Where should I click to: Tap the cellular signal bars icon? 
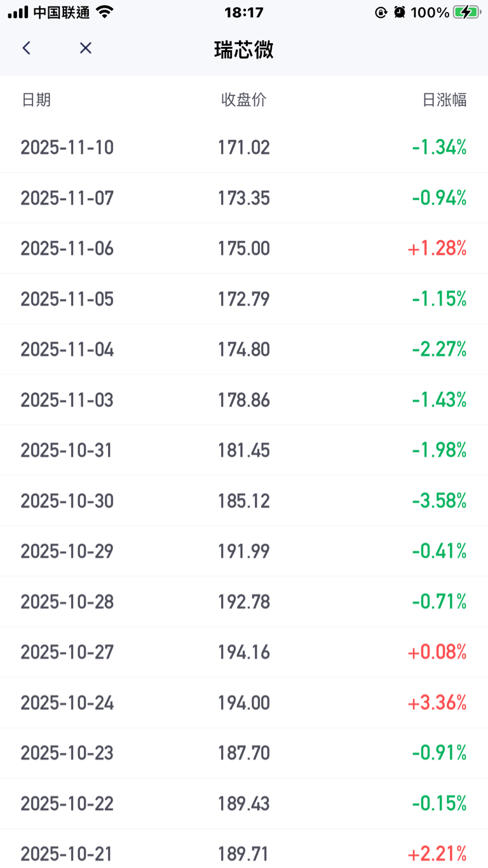coord(18,12)
